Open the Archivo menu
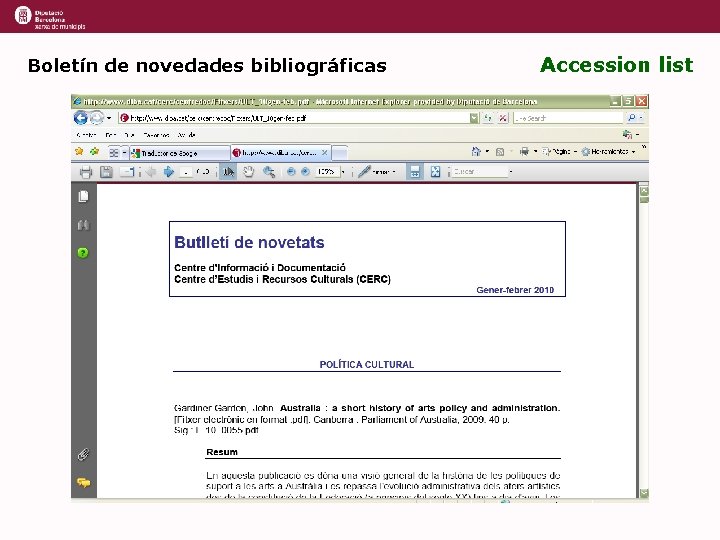The height and width of the screenshot is (540, 720). pos(86,135)
